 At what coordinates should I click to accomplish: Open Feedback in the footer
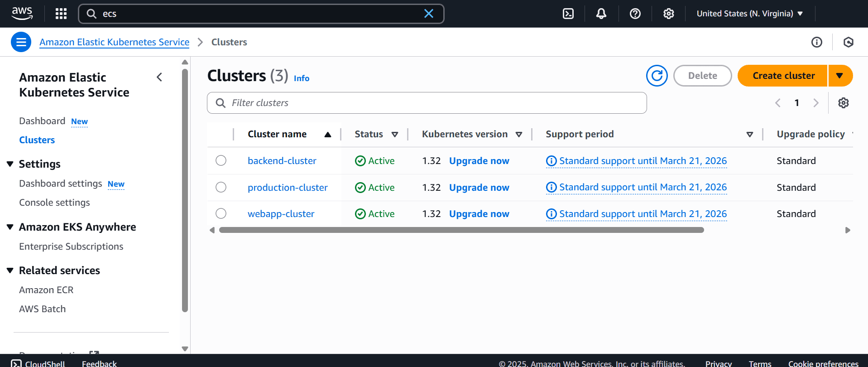(x=99, y=363)
